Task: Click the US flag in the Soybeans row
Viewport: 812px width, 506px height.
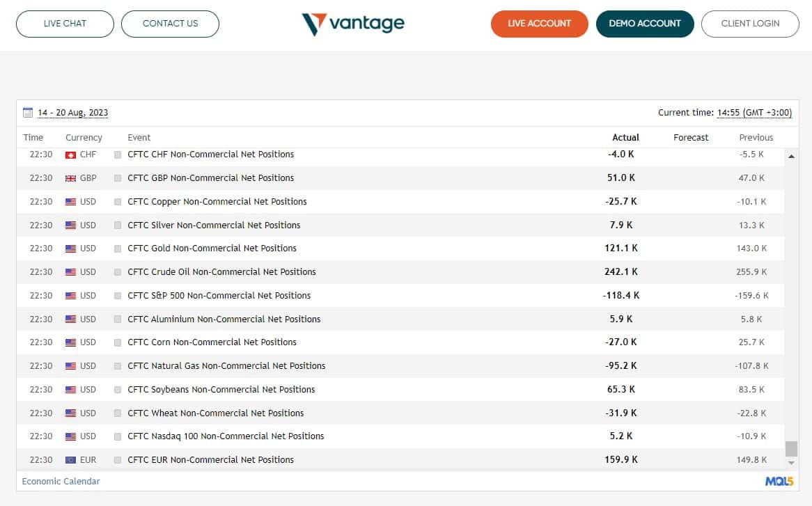Action: point(70,390)
